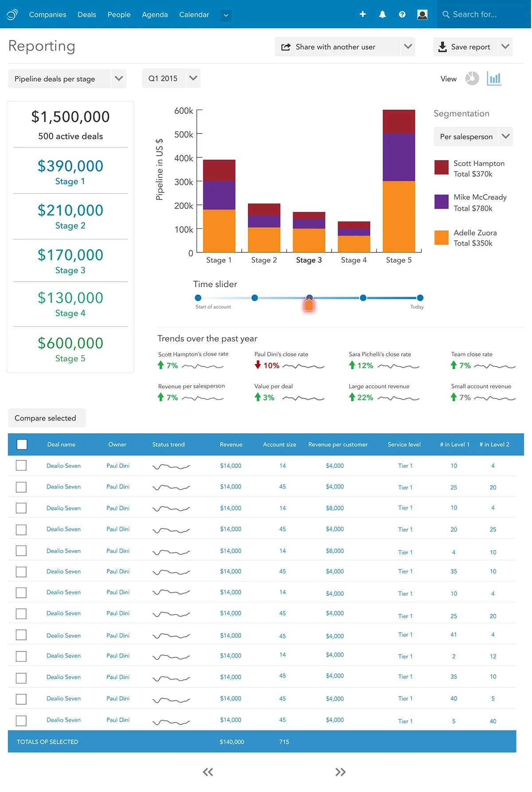Select the $600,000 Stage 5 summary
This screenshot has width=532, height=792.
[70, 349]
